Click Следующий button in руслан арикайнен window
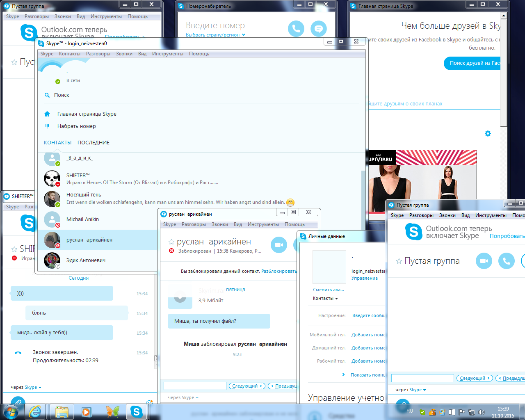Screen dimensions: 525x420 (247, 386)
